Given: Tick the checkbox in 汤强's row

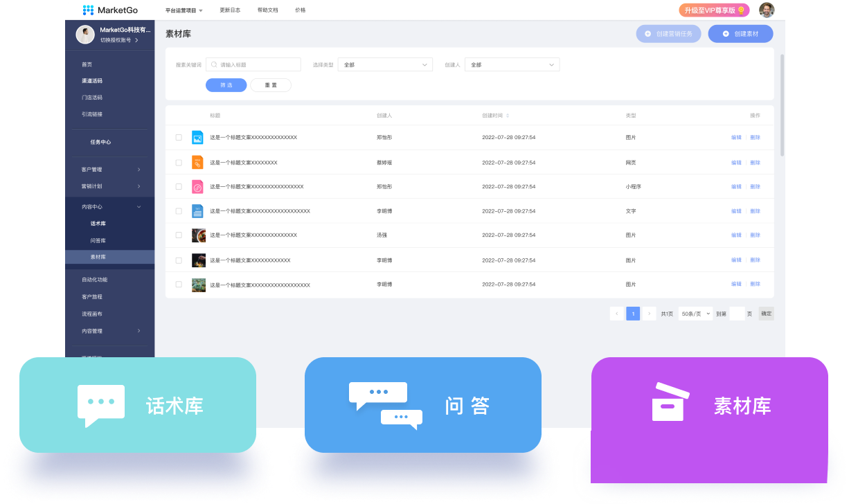Looking at the screenshot, I should click(179, 235).
